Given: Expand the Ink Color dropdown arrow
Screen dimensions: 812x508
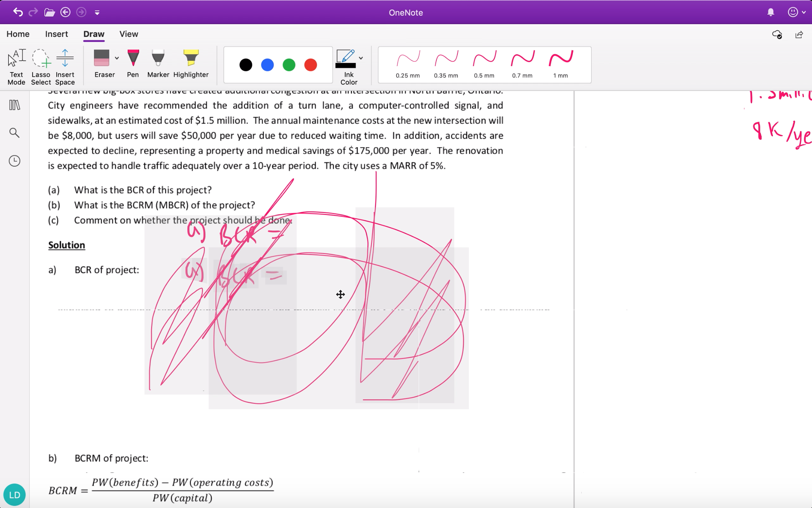Looking at the screenshot, I should pyautogui.click(x=361, y=58).
